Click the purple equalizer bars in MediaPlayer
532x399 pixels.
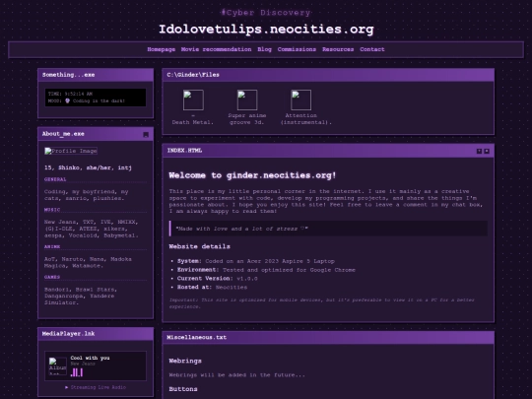77,372
